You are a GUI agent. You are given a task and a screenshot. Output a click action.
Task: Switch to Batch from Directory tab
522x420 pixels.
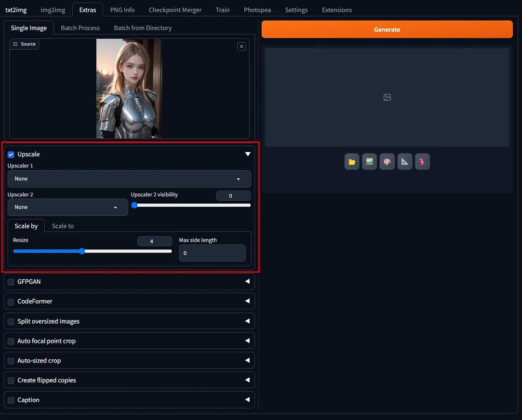[143, 28]
